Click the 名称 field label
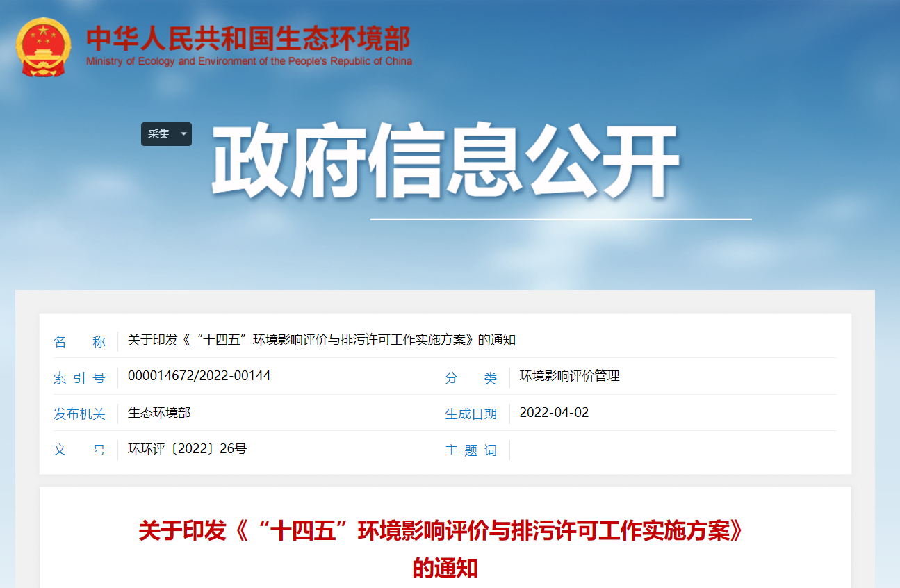Image resolution: width=900 pixels, height=588 pixels. click(79, 341)
